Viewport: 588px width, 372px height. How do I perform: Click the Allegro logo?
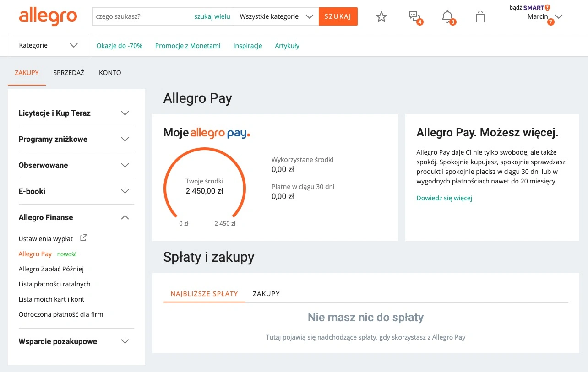pos(48,16)
